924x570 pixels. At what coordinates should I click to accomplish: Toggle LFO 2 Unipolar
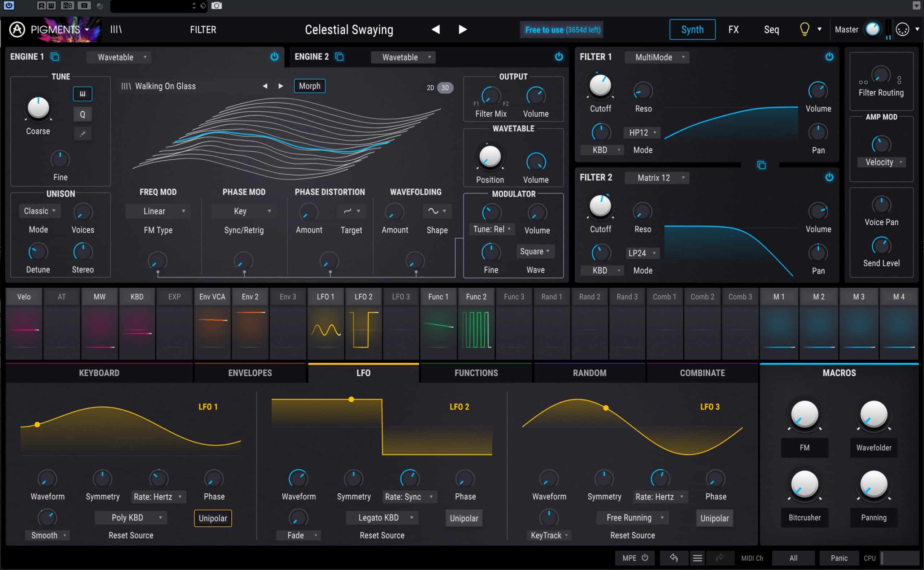(464, 518)
